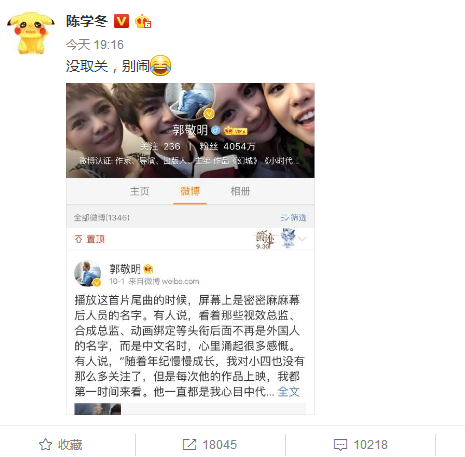Click the Pikachu profile avatar
The height and width of the screenshot is (457, 465).
(31, 33)
